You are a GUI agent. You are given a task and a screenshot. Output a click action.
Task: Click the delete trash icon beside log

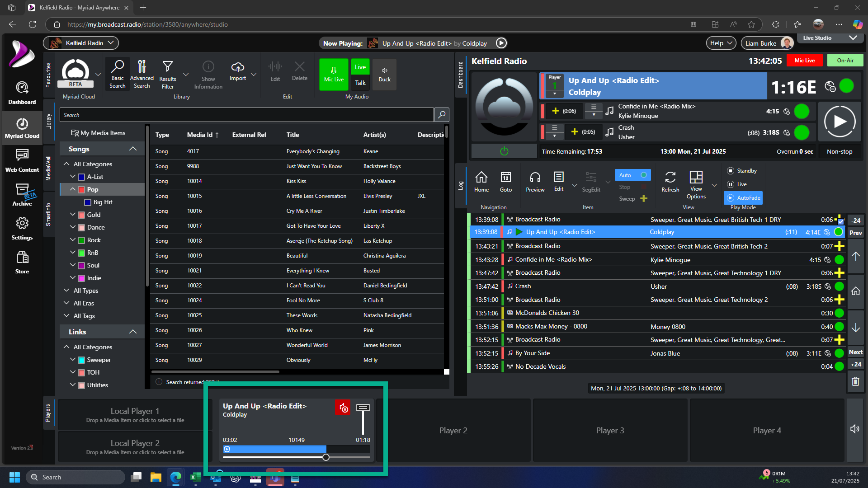point(855,381)
